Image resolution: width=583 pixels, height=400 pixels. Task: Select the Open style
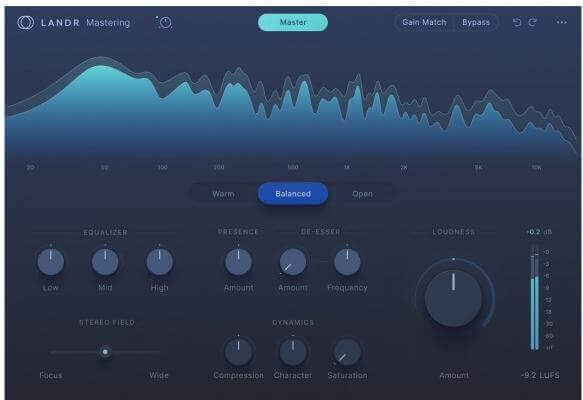click(362, 194)
